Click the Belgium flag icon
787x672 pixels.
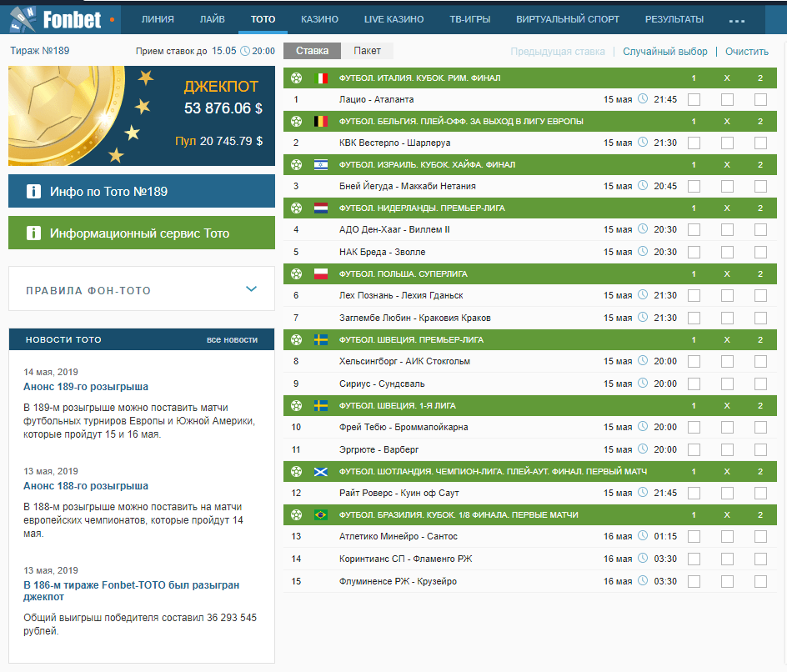pos(321,121)
